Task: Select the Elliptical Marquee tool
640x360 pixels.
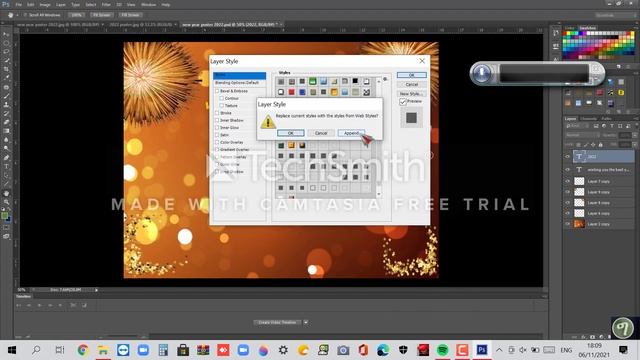Action: click(6, 43)
